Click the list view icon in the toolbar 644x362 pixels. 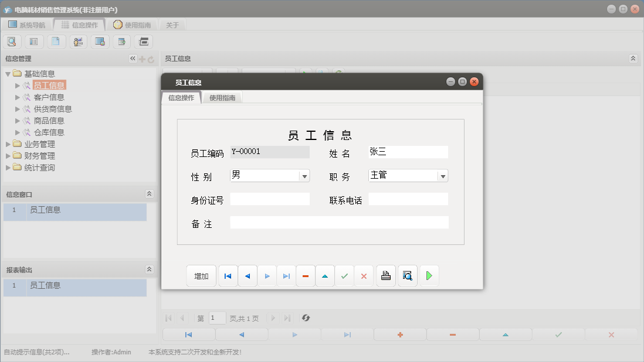coord(33,41)
